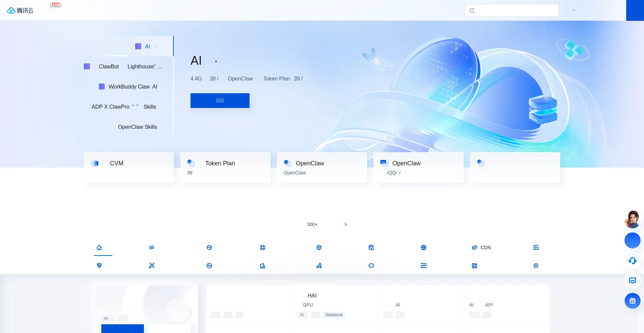Select the ClawBot Lighthouse carousel tab

129,66
